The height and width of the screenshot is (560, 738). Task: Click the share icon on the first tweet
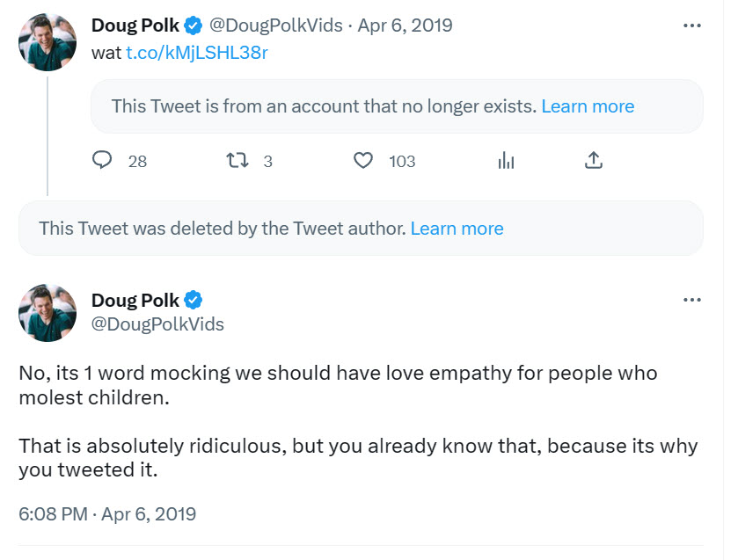594,160
